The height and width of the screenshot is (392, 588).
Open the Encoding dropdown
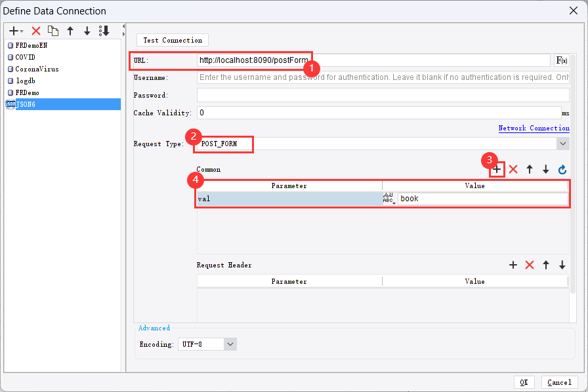coord(230,343)
